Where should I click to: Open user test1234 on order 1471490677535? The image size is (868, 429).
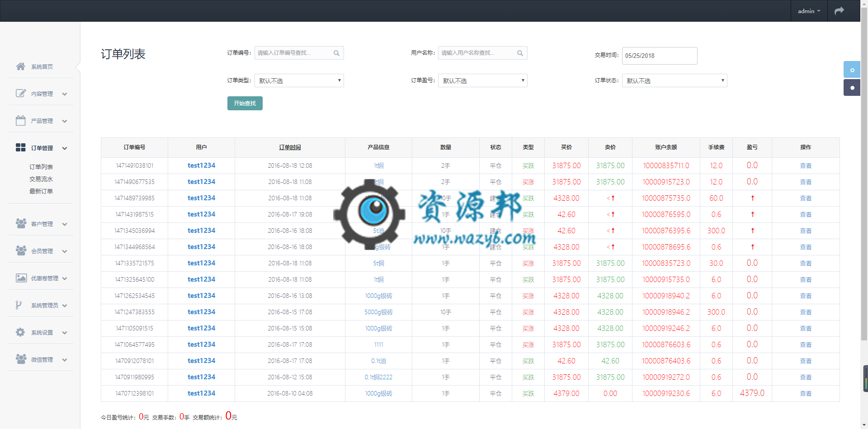coord(201,182)
